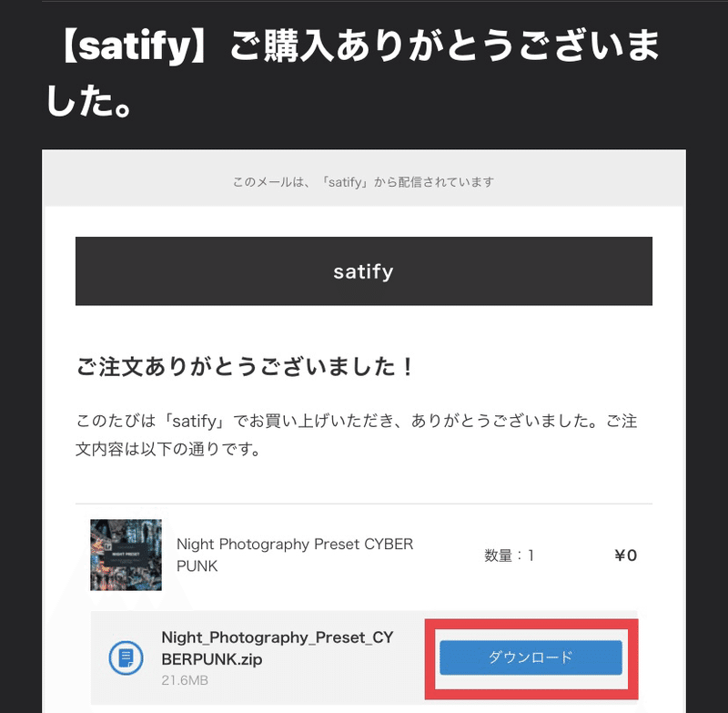Click the このメールは「satify」から配信されています notice
This screenshot has height=713, width=728.
(363, 182)
